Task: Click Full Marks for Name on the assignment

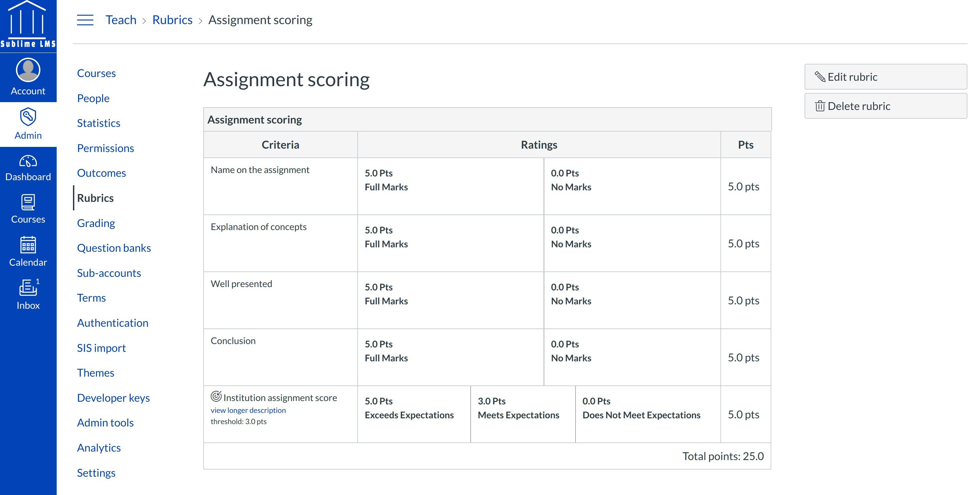Action: (x=386, y=187)
